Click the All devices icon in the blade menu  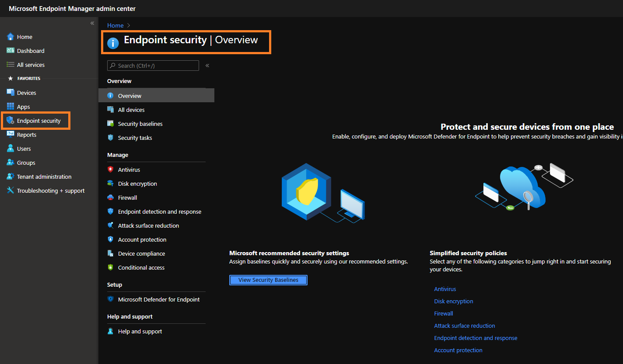pyautogui.click(x=111, y=110)
